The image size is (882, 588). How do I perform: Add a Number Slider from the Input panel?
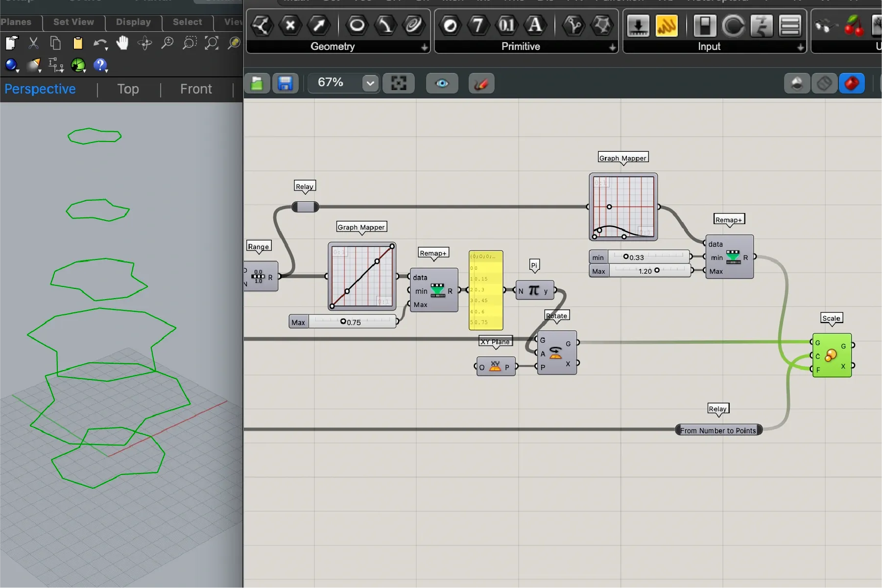638,26
